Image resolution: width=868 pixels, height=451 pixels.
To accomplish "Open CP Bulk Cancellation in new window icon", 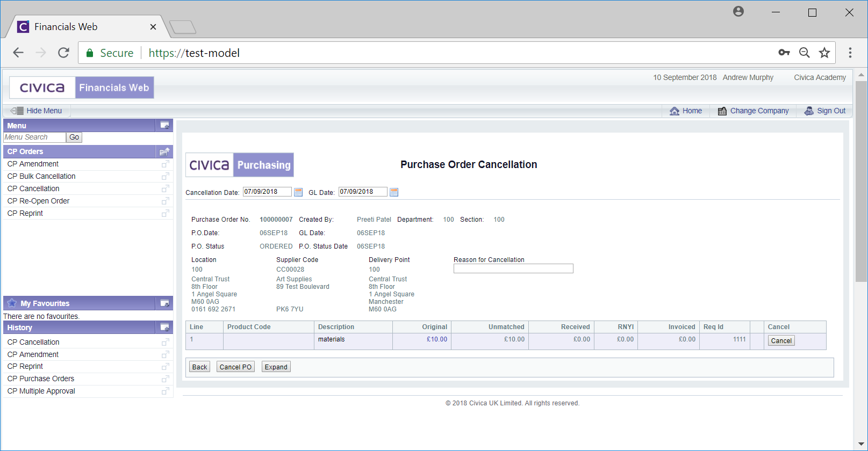I will click(x=166, y=176).
